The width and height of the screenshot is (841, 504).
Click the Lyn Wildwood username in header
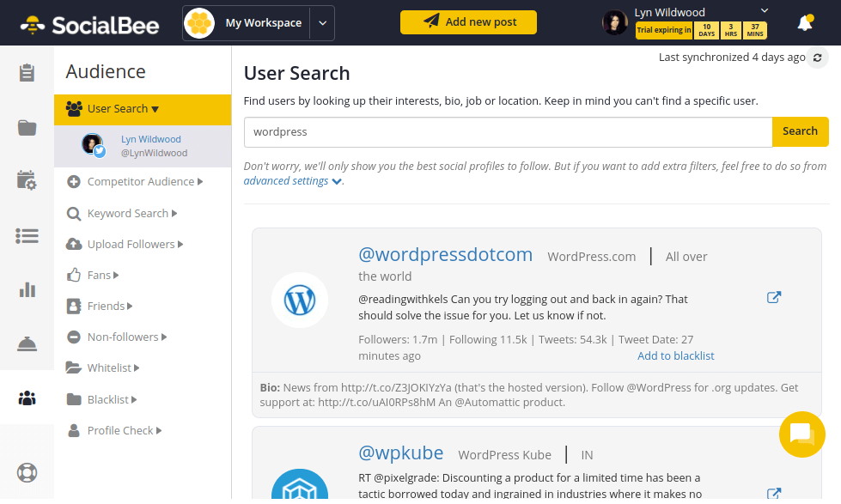[x=669, y=12]
